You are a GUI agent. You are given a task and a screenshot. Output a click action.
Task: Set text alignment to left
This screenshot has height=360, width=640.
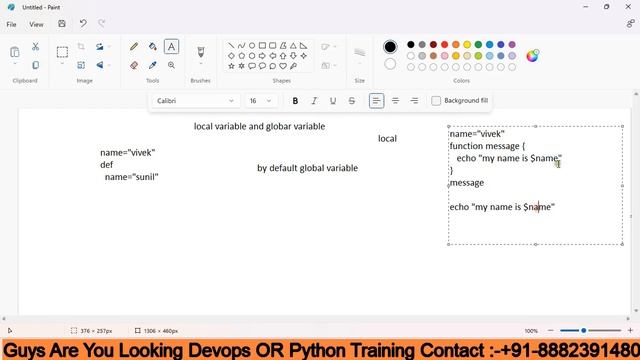[x=376, y=101]
